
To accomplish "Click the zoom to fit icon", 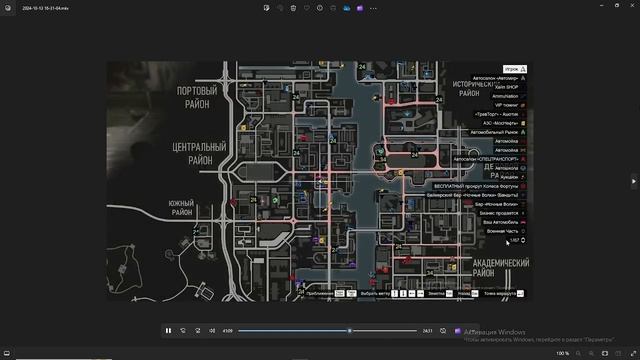I will click(x=605, y=353).
